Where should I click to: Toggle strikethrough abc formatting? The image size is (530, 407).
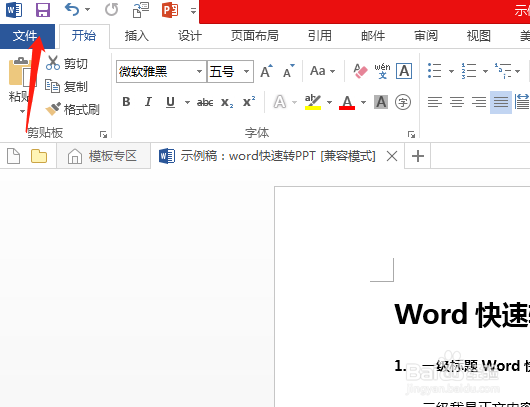click(x=205, y=102)
